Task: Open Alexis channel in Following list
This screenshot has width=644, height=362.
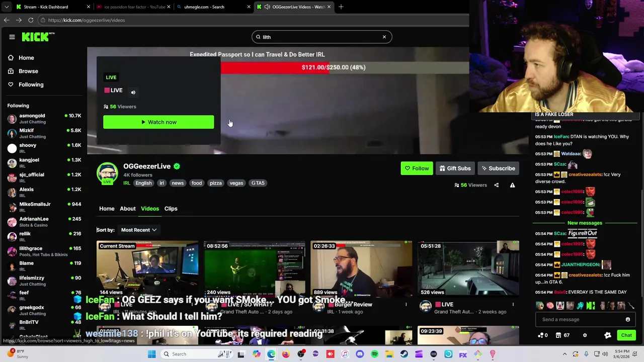Action: coord(44,192)
